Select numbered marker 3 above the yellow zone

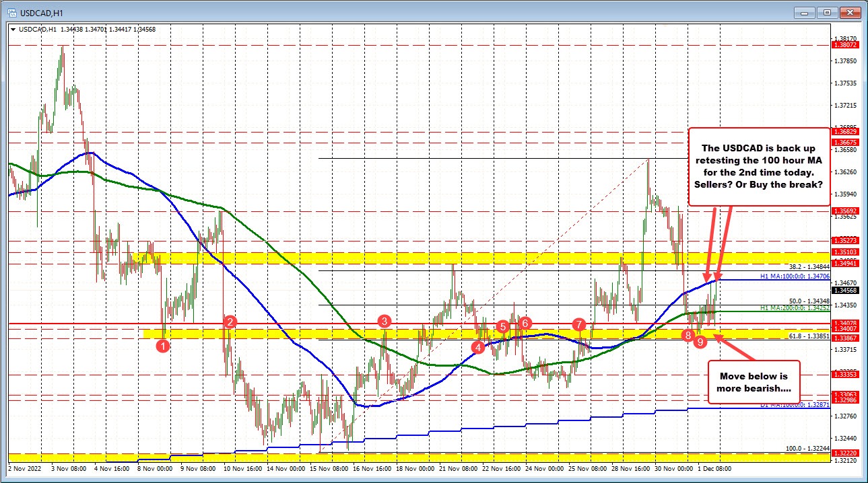point(385,322)
